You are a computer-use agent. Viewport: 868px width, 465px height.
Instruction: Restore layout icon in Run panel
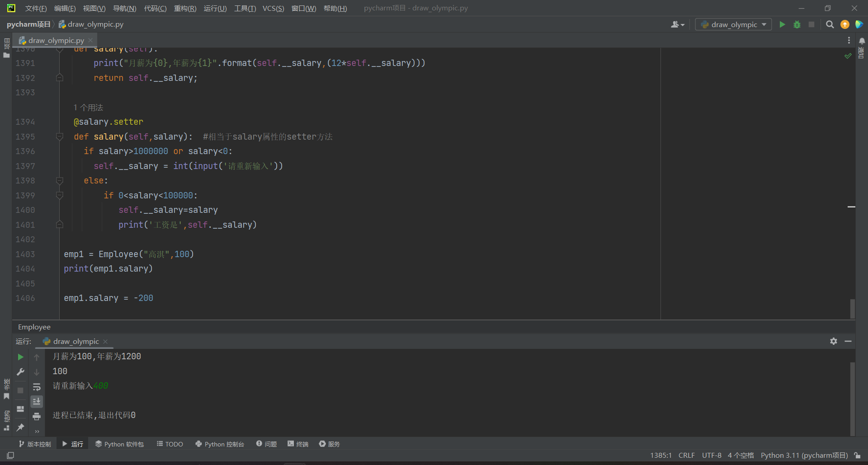(20, 409)
